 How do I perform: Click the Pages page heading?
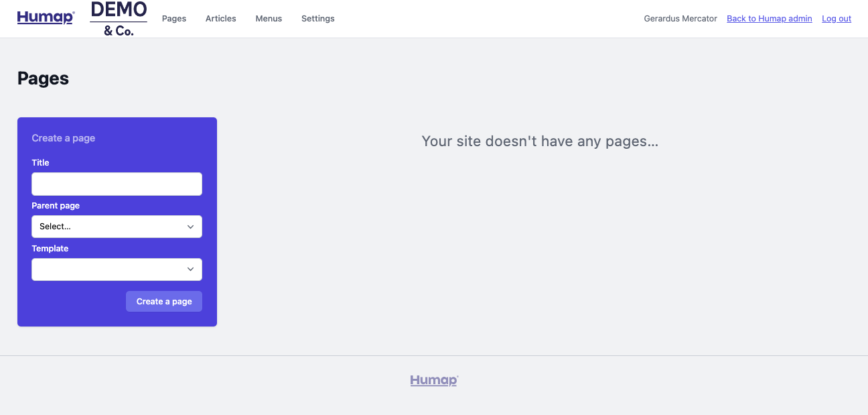(42, 78)
